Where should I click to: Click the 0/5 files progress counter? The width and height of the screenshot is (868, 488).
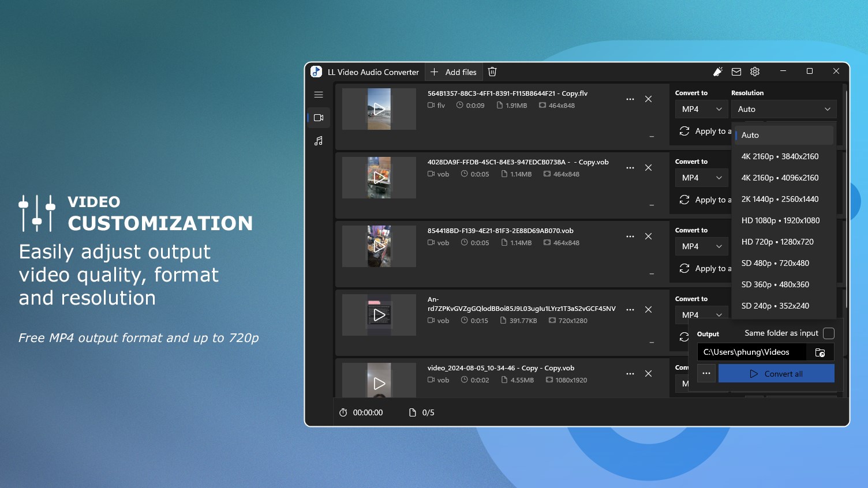[x=422, y=412]
